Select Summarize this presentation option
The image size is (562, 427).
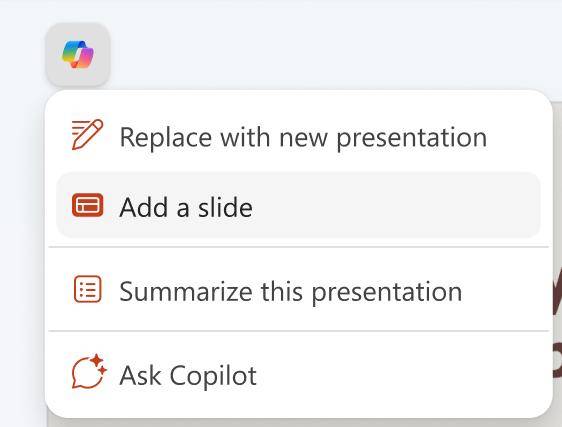pos(298,290)
